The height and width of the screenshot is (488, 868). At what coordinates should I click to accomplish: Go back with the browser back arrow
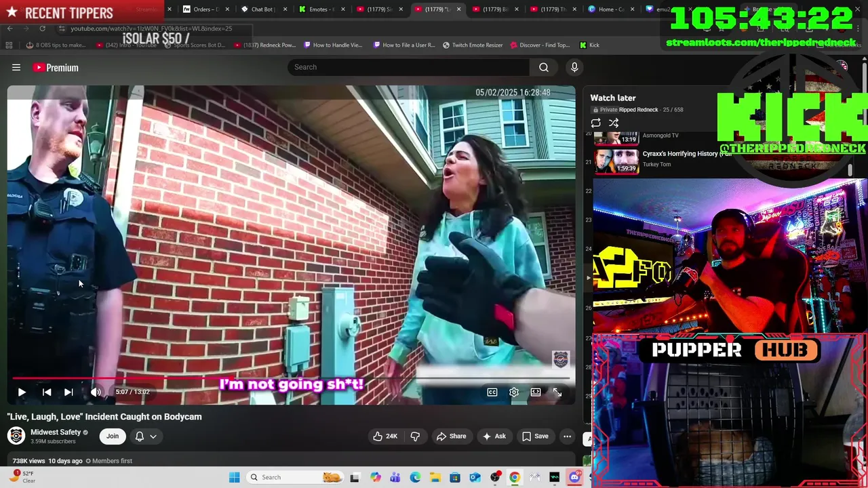(9, 28)
